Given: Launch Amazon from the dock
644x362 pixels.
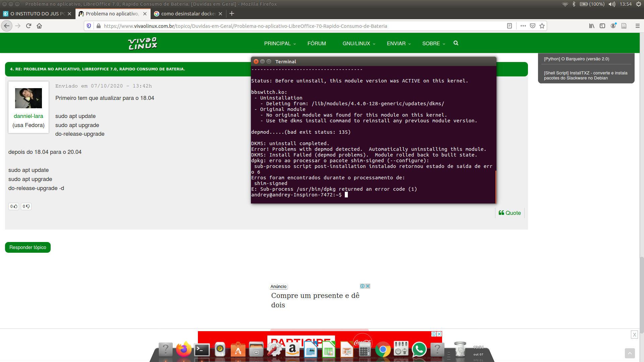Looking at the screenshot, I should coord(292,350).
